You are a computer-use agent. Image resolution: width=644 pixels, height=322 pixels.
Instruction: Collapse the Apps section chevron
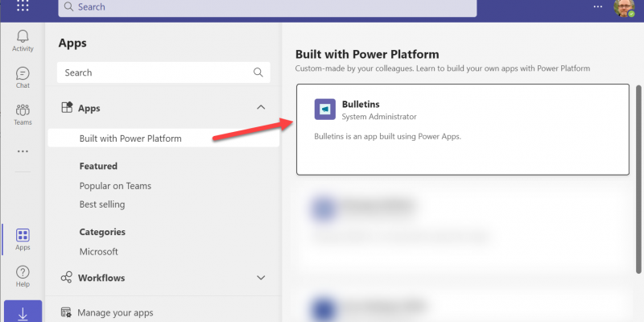coord(260,107)
